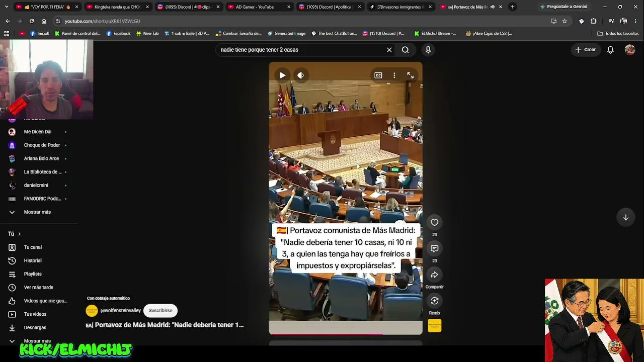Switch to 'Kingteka revela que CHO...' tab
The image size is (644, 362).
pyautogui.click(x=118, y=7)
